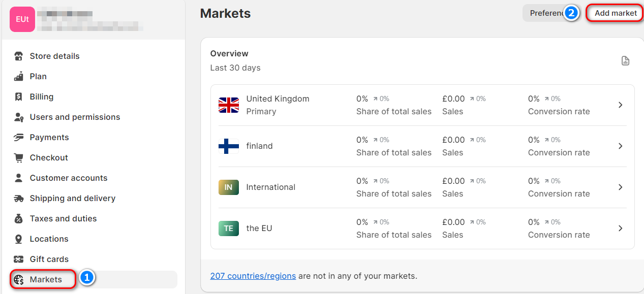Click the pink EUt store avatar
Viewport: 644px width, 294px height.
click(x=22, y=19)
